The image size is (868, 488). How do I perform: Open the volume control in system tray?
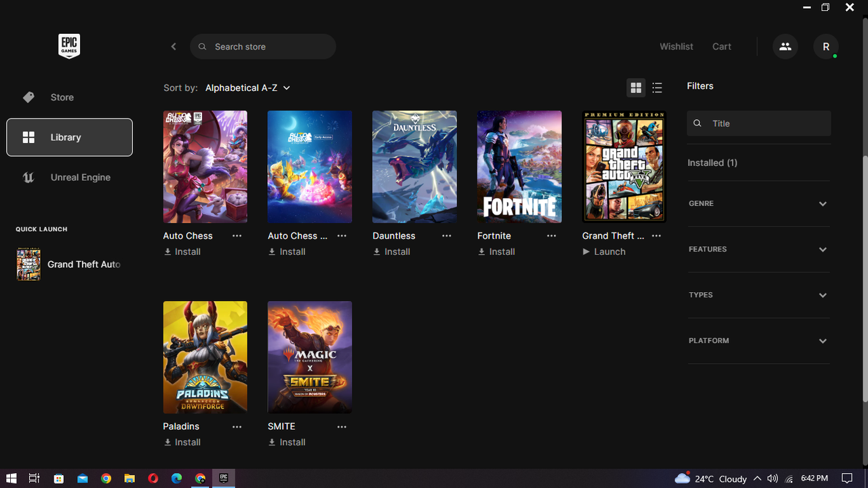click(x=772, y=479)
